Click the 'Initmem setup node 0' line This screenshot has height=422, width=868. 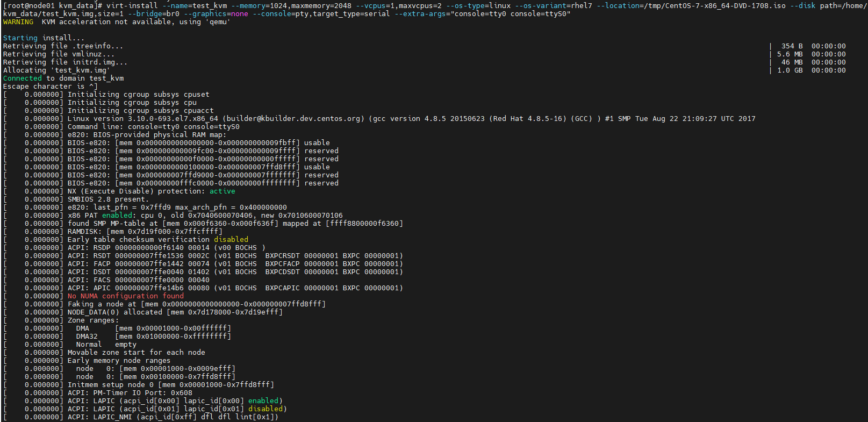click(139, 384)
